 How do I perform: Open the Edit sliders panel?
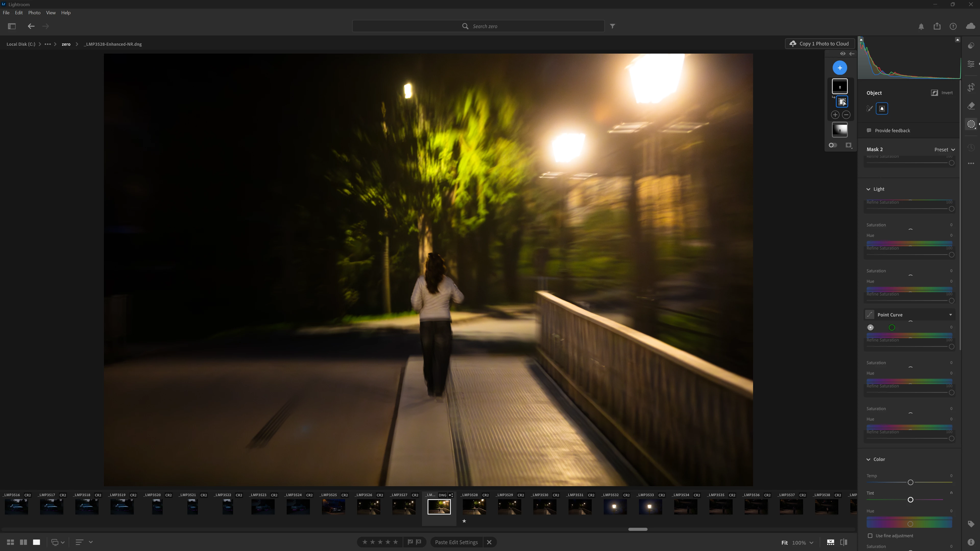(971, 64)
